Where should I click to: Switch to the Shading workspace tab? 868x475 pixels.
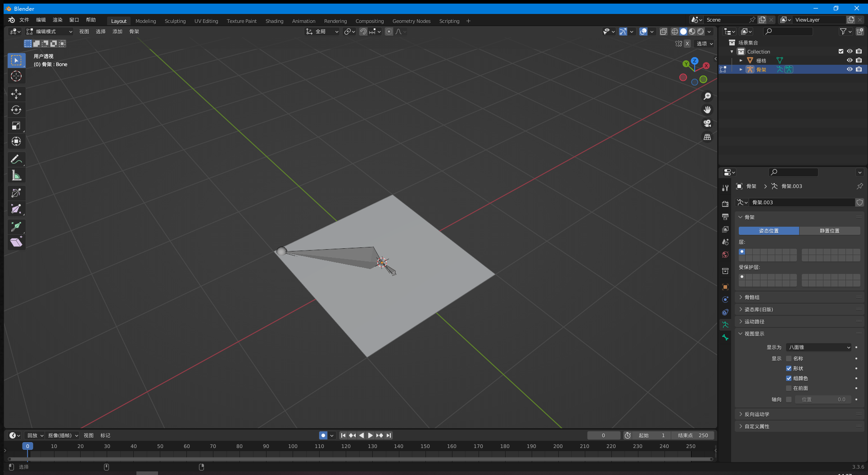[x=275, y=21]
